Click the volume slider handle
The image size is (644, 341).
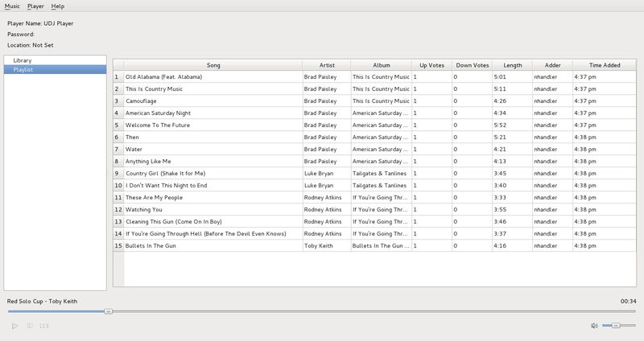(x=615, y=326)
